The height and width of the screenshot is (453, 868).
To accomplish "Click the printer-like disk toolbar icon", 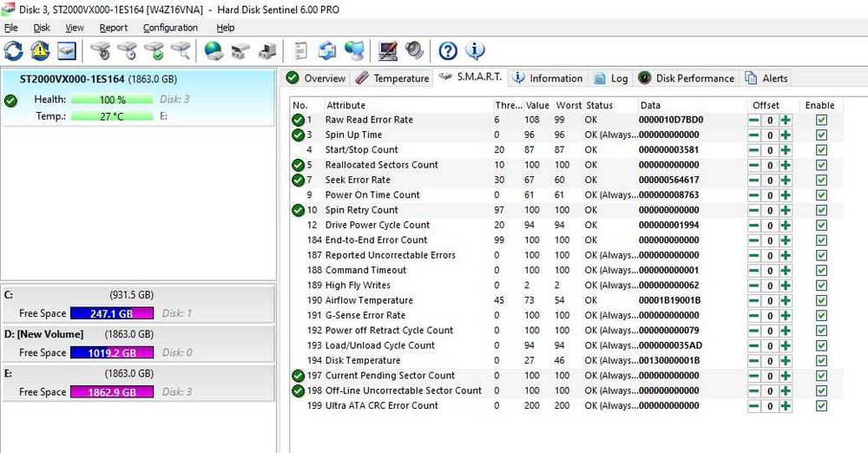I will (x=240, y=51).
